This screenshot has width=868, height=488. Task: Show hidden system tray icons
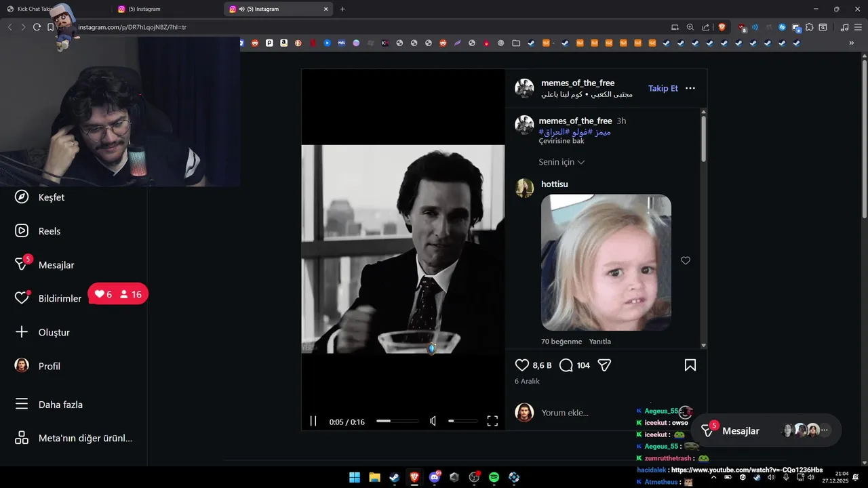[x=714, y=477]
